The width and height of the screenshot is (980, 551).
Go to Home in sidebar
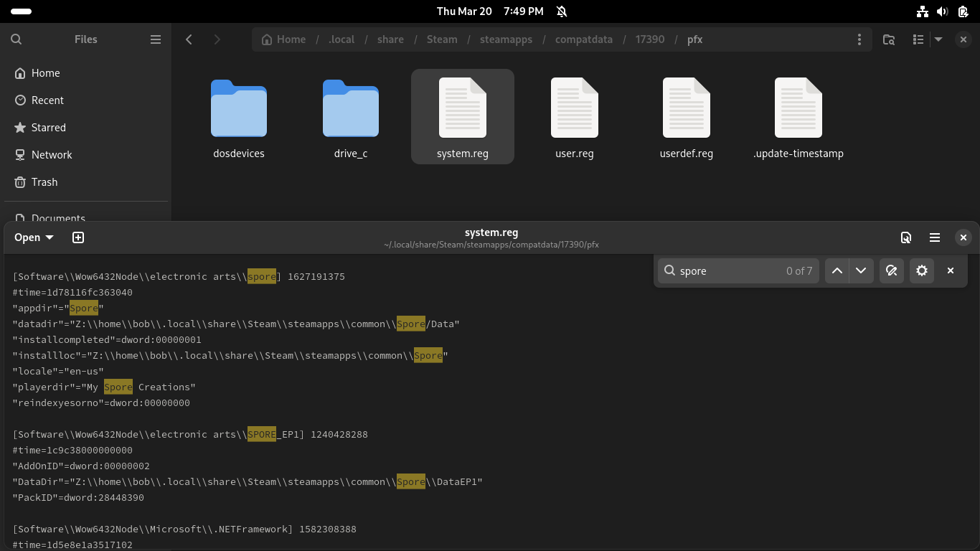pyautogui.click(x=85, y=73)
